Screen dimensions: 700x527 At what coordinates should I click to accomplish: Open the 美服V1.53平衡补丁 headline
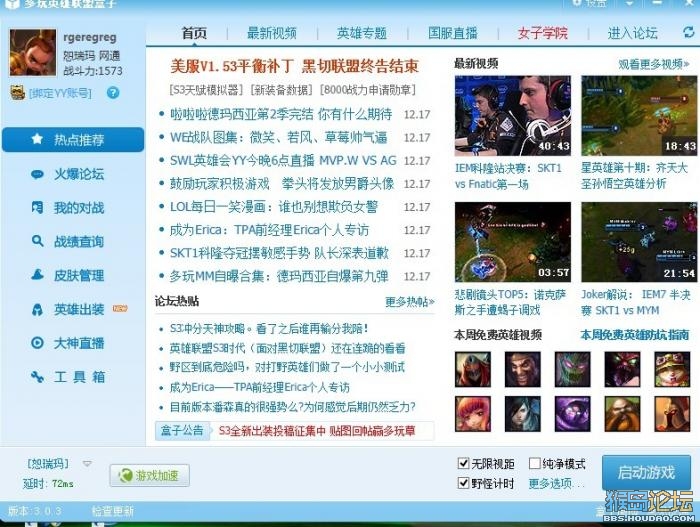tap(294, 67)
